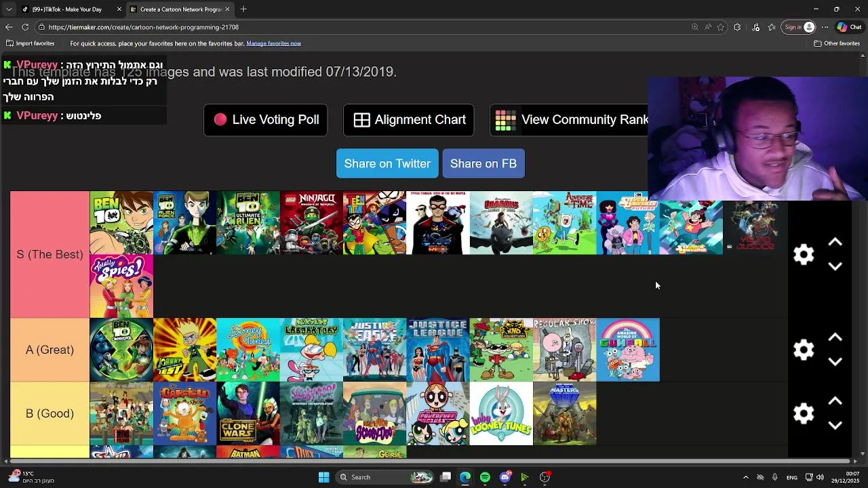Select Baby Looney Tunes image in B tier
This screenshot has height=488, width=868.
(x=501, y=413)
